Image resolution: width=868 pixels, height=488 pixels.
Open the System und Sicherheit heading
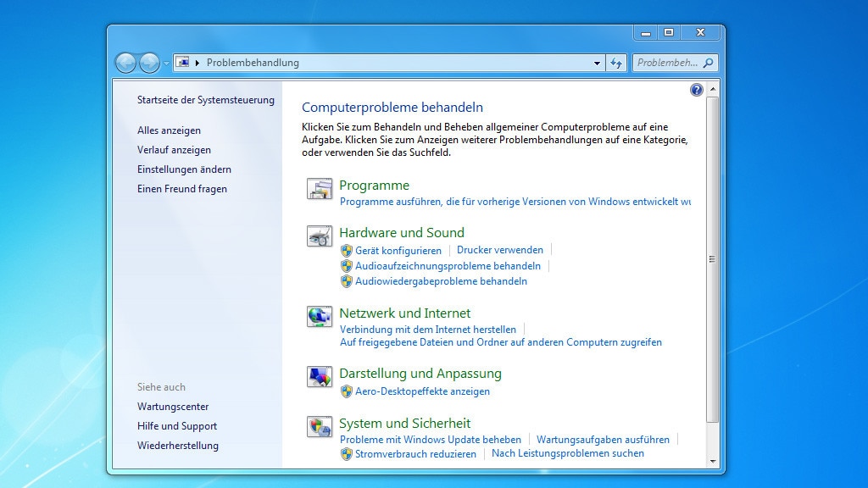(x=404, y=424)
